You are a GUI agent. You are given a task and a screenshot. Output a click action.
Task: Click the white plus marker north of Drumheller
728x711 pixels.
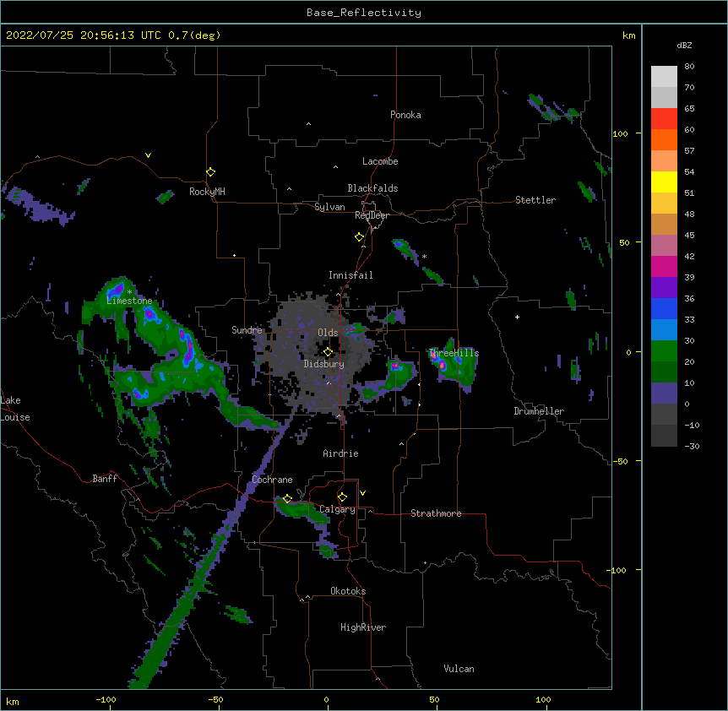(517, 317)
